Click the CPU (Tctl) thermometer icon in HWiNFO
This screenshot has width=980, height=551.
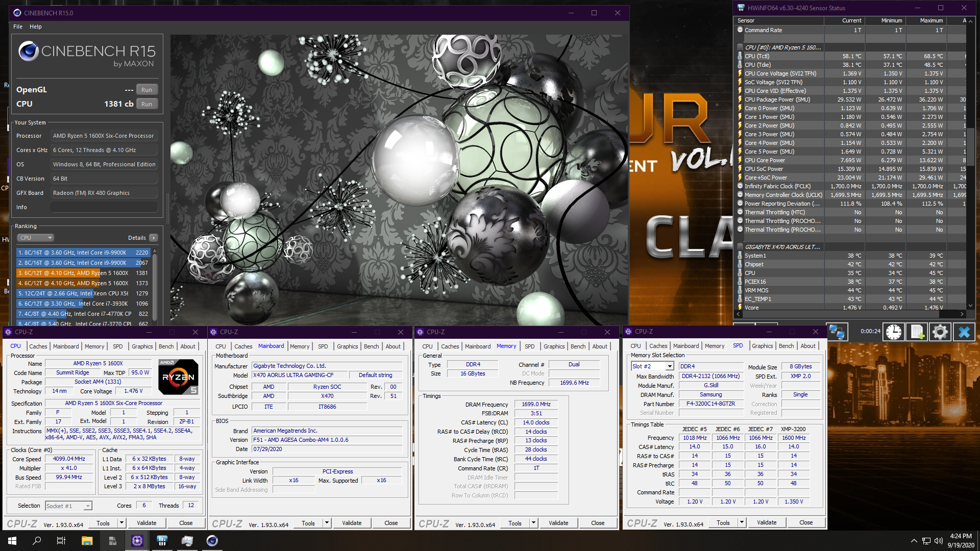(x=740, y=56)
